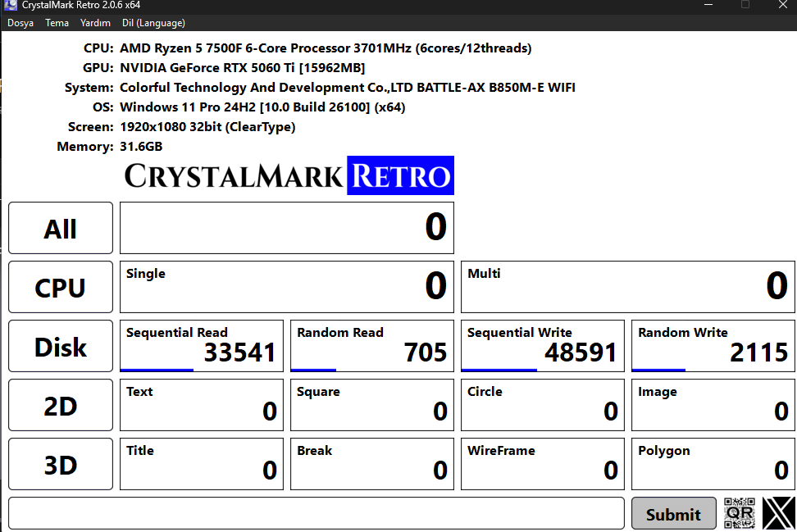
Task: Click the CrystalMark app icon in title bar
Action: click(x=10, y=5)
